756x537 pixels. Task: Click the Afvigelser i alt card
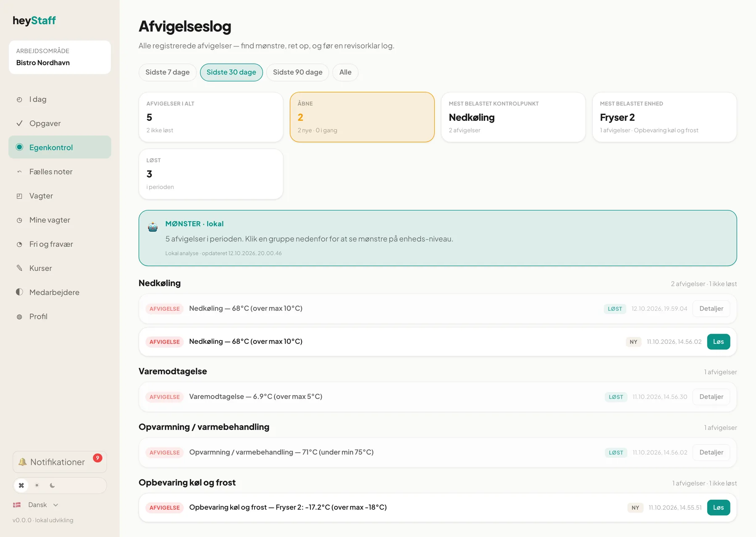coord(211,117)
